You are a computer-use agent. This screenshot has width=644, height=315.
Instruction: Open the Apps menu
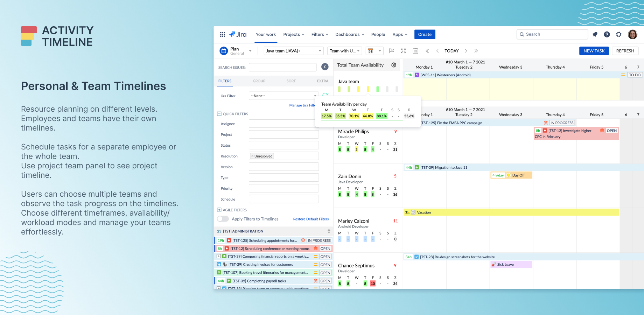coord(400,34)
